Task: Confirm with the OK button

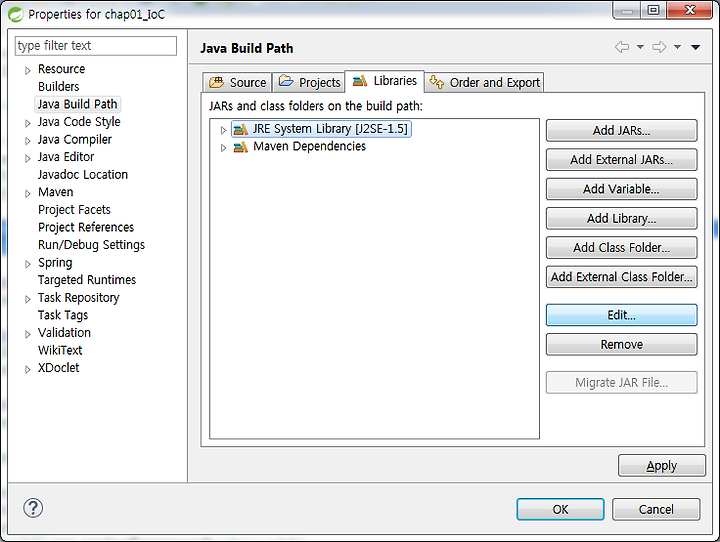Action: 560,509
